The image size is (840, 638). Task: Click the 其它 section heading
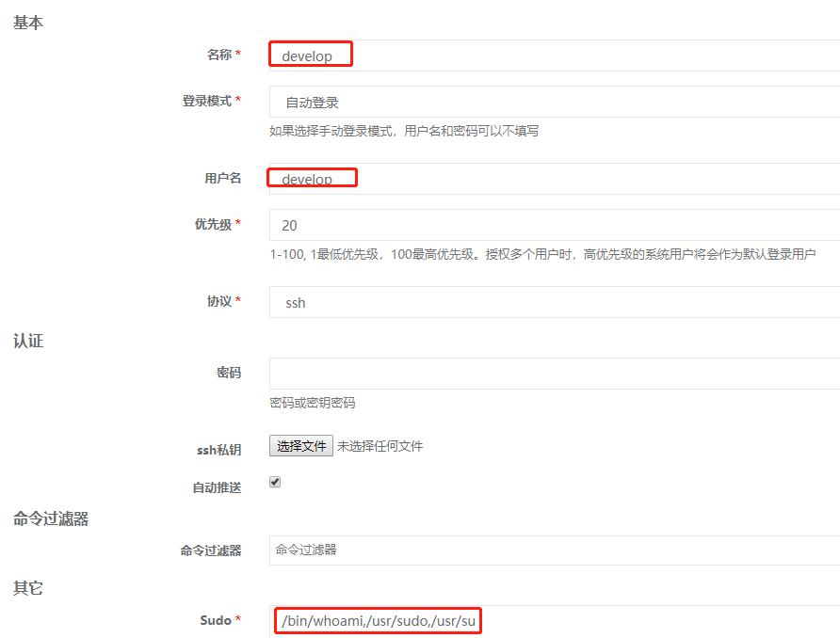(28, 588)
